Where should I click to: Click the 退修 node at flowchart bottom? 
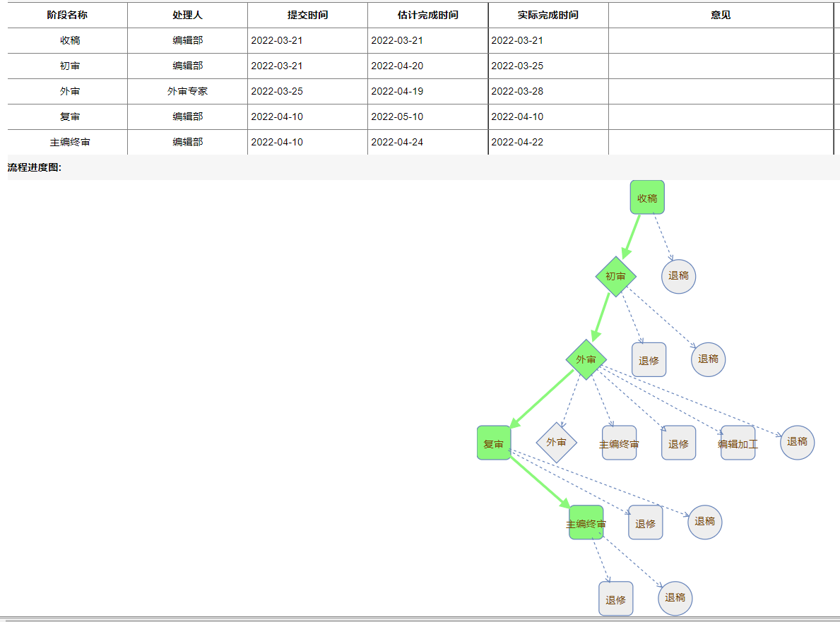point(615,599)
